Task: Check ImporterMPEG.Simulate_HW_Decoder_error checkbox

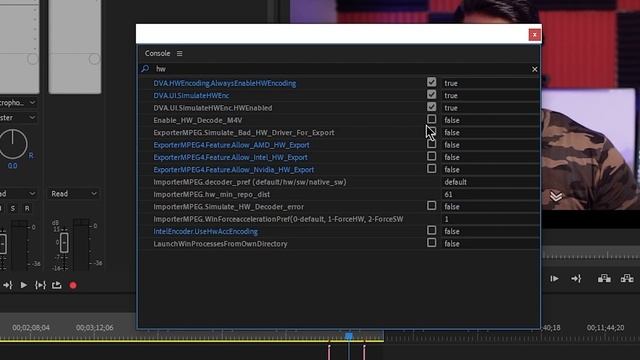Action: [x=431, y=205]
